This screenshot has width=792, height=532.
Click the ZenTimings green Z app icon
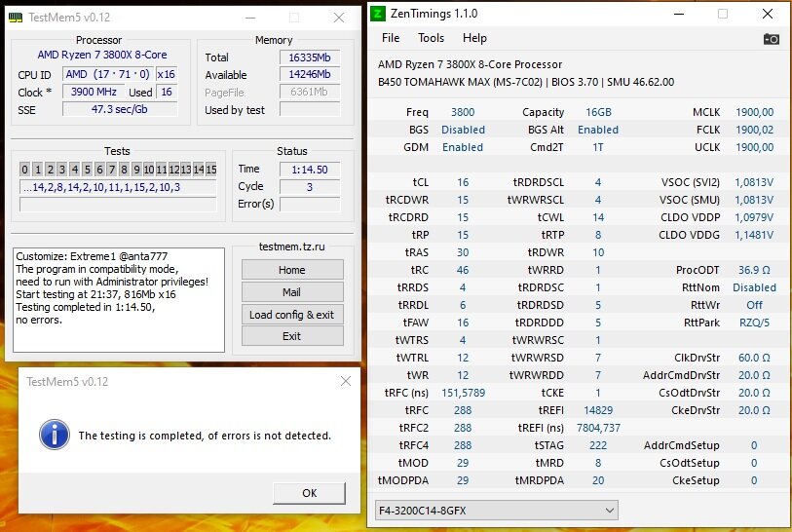(x=378, y=14)
